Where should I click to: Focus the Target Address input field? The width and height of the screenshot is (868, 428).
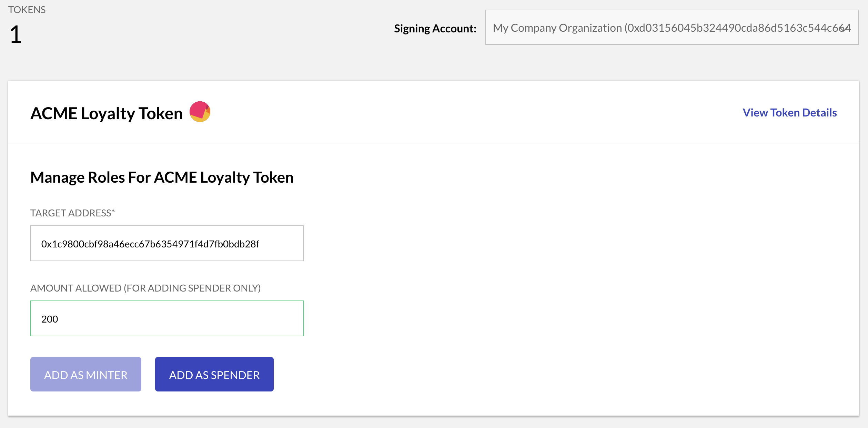167,243
